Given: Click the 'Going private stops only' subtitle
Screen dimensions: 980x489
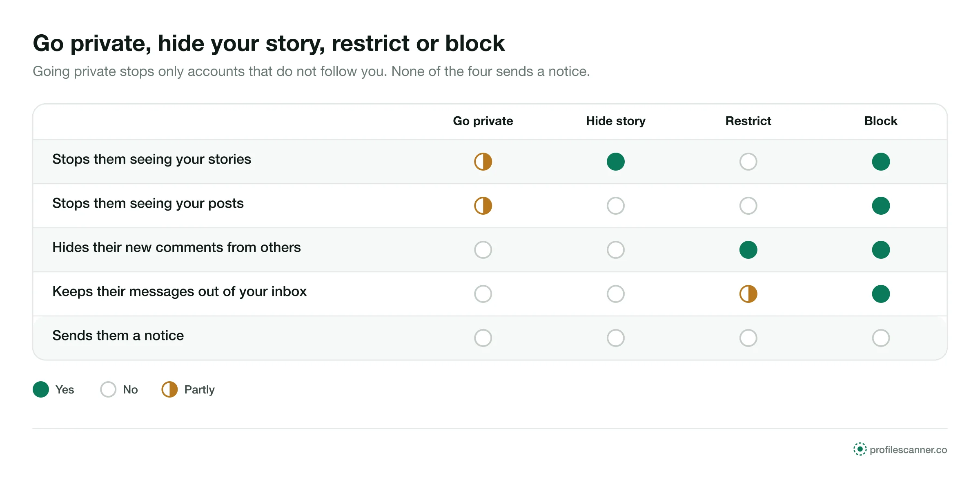Looking at the screenshot, I should click(311, 71).
